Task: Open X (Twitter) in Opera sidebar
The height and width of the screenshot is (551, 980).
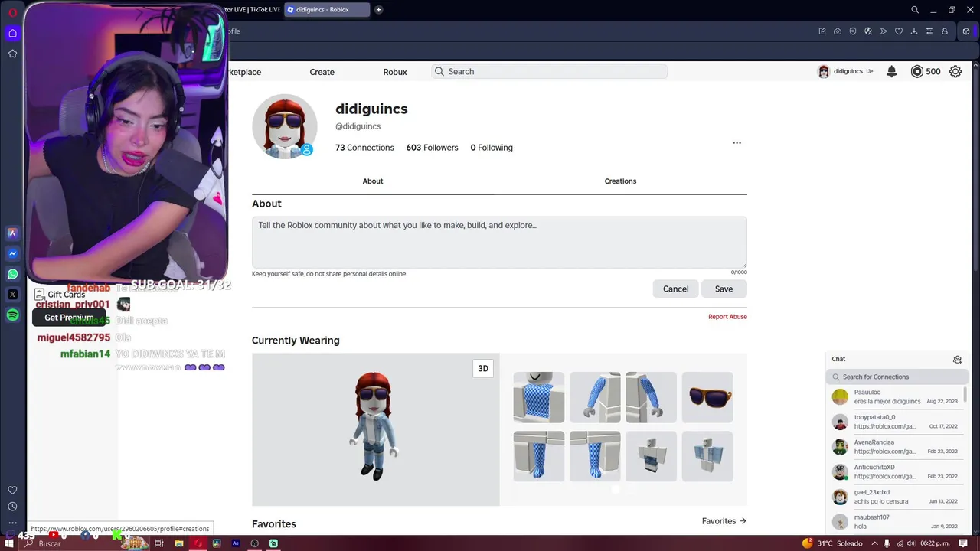Action: click(12, 295)
